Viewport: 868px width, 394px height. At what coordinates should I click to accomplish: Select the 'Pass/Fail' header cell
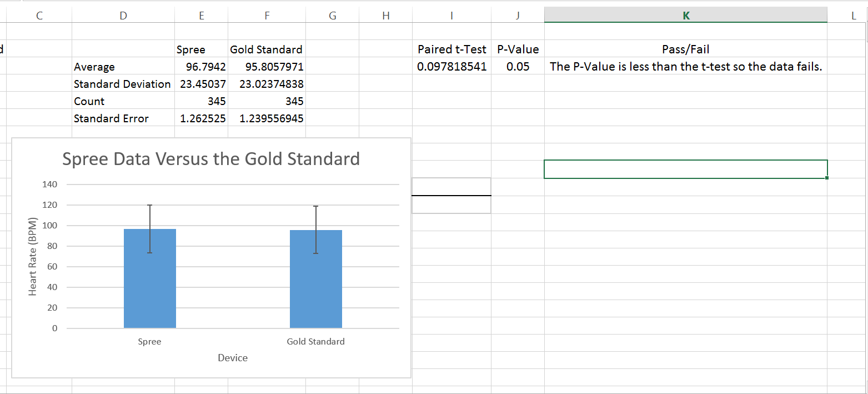pos(685,50)
